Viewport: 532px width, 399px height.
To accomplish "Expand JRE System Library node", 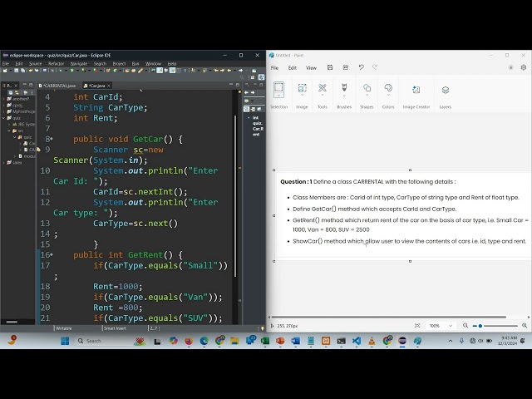I will click(9, 125).
